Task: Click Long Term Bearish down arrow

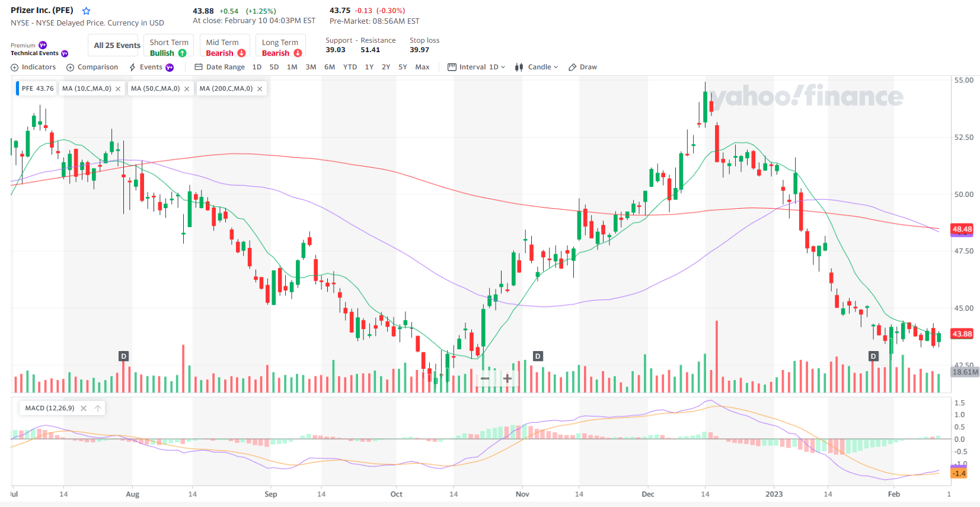Action: tap(298, 53)
